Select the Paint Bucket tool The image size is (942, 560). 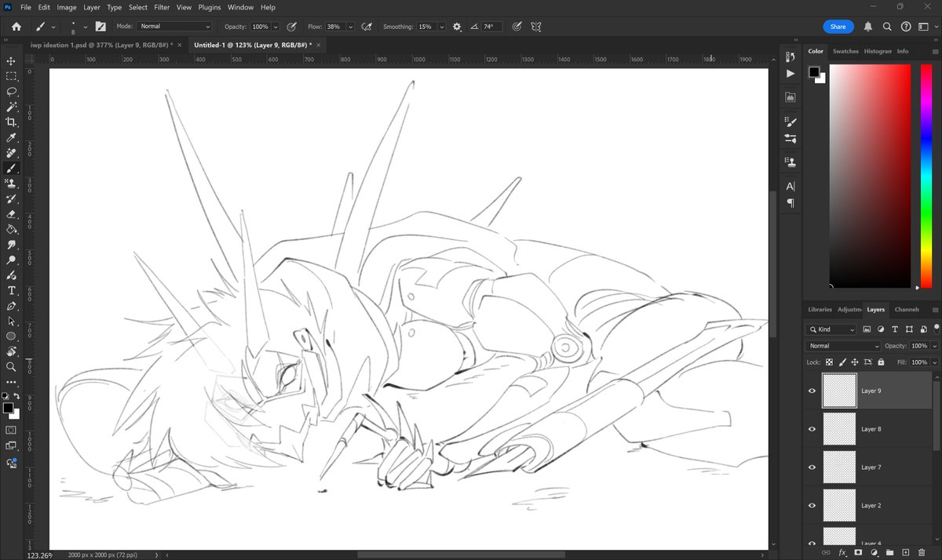click(11, 229)
